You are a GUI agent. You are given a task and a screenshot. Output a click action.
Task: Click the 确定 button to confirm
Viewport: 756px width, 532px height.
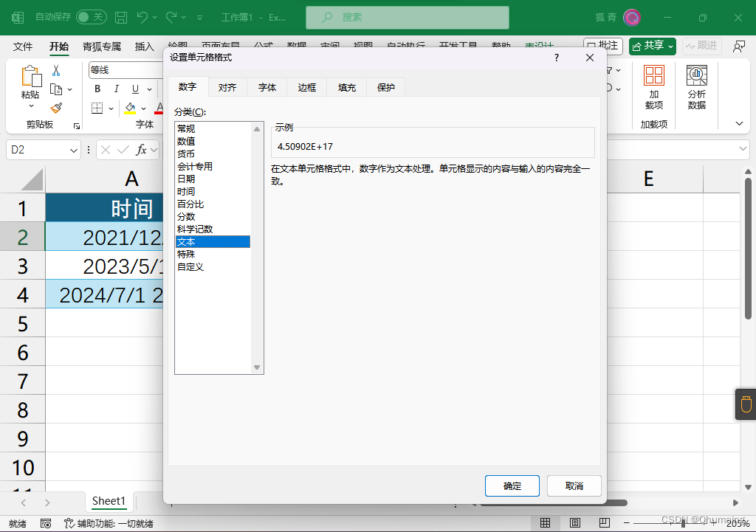(x=512, y=486)
